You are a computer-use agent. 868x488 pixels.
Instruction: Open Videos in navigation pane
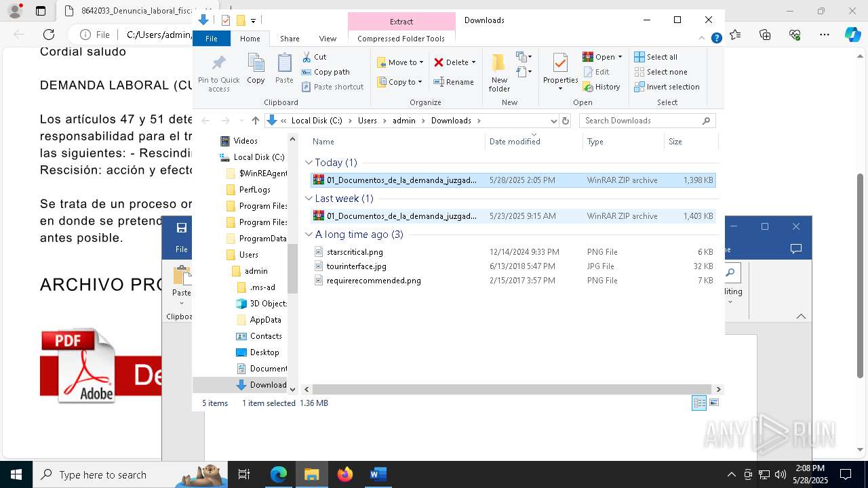pyautogui.click(x=239, y=141)
